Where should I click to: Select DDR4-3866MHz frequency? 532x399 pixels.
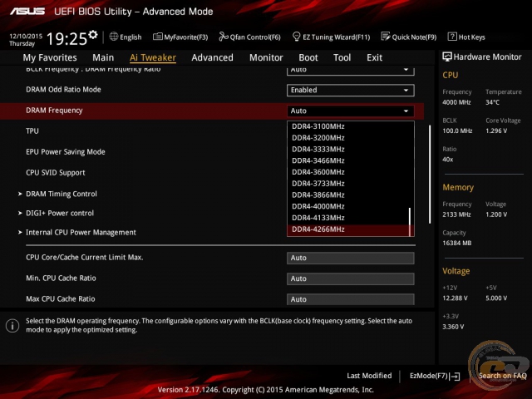tap(348, 195)
